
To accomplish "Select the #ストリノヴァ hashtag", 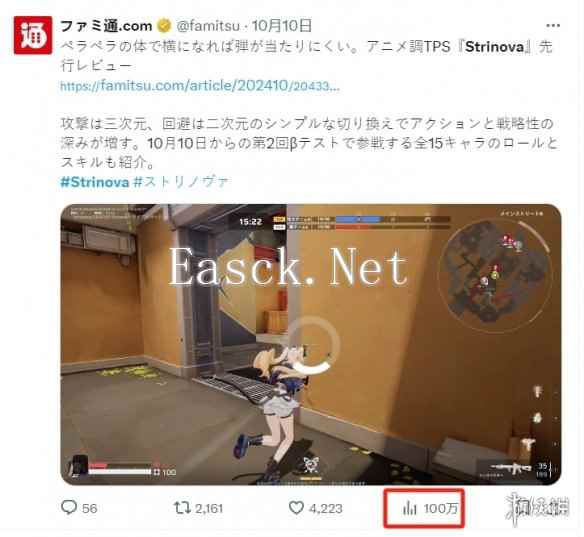I will pos(181,182).
